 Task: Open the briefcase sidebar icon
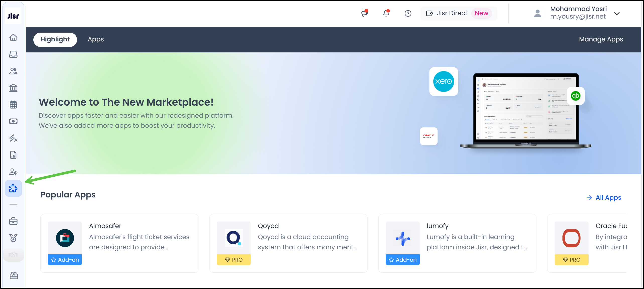pos(13,221)
